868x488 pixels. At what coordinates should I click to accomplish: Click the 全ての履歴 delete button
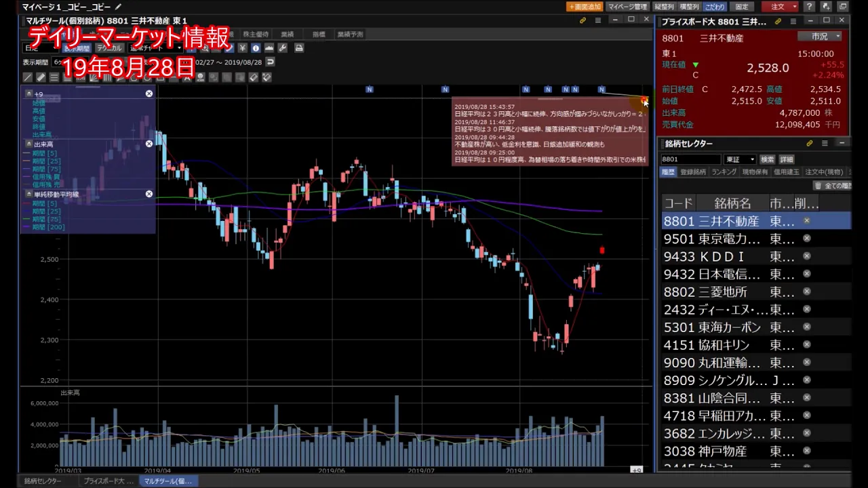833,186
